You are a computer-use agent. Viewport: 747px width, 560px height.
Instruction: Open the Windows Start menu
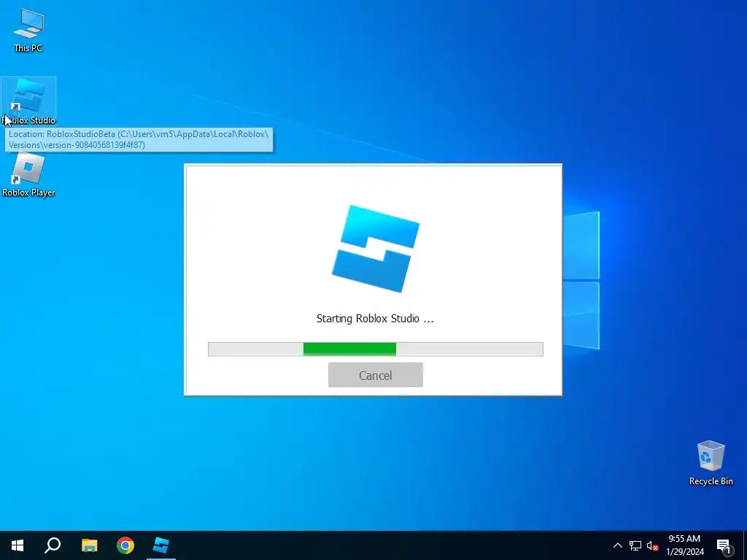[18, 545]
